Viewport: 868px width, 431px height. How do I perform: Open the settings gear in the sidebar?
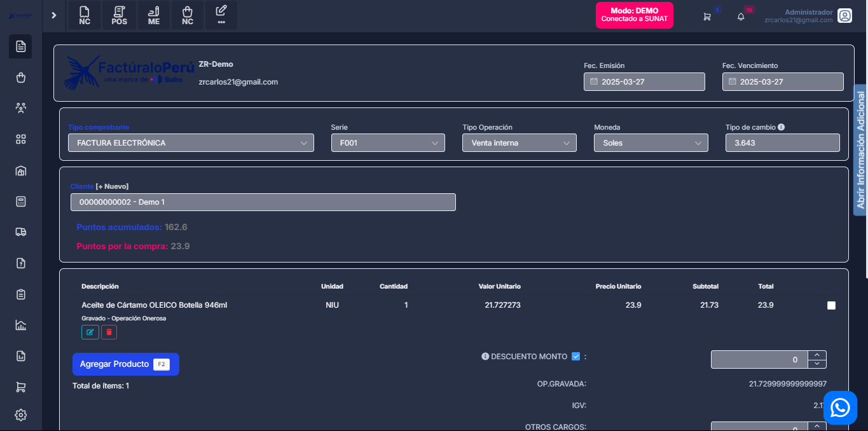(20, 415)
